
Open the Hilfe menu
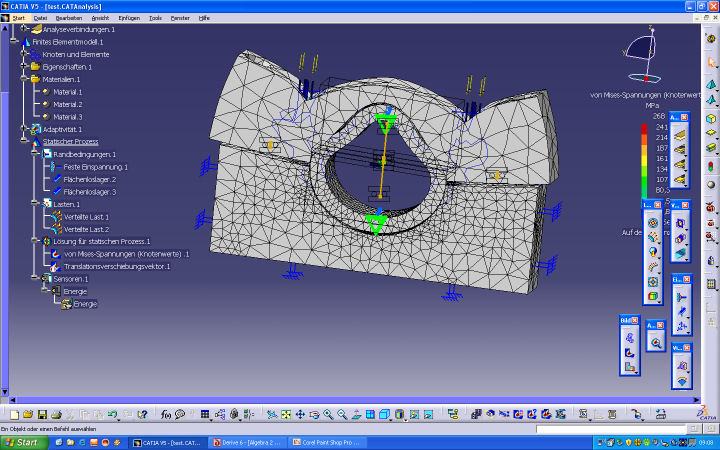(204, 18)
